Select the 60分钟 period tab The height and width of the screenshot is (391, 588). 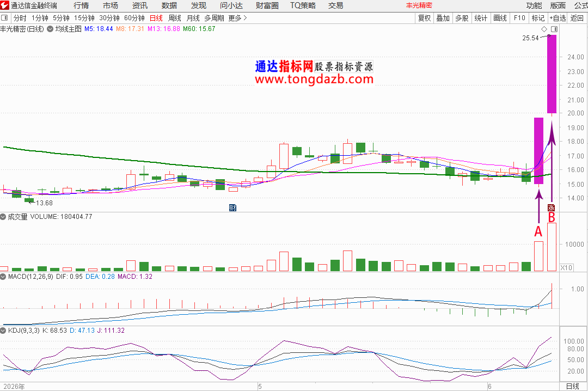134,17
